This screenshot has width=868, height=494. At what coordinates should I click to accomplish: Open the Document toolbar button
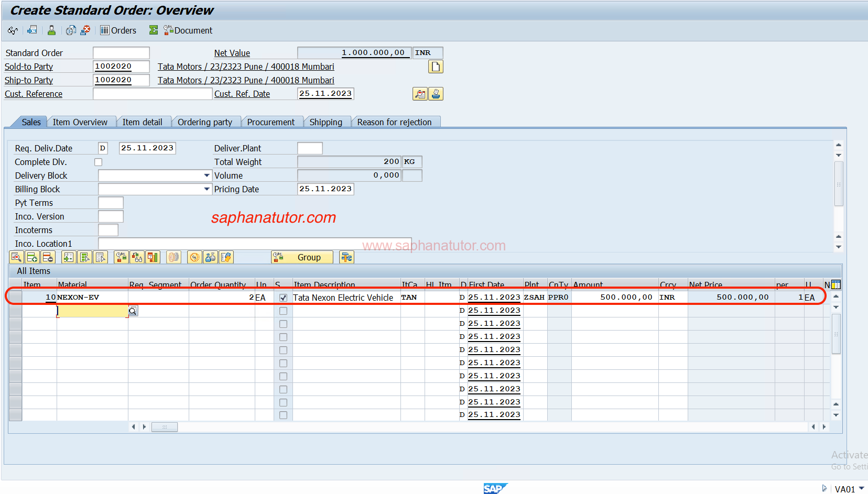[188, 30]
